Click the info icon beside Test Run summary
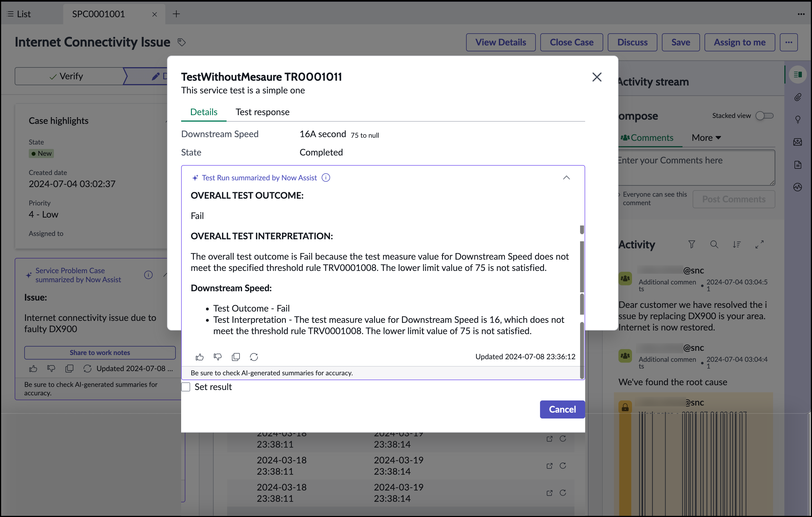This screenshot has height=517, width=812. [x=326, y=178]
